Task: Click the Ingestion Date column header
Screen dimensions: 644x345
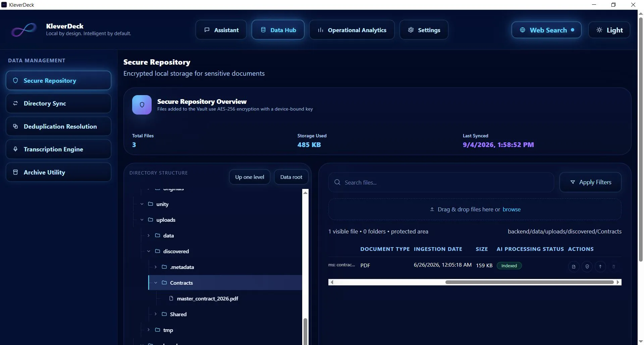Action: 438,249
